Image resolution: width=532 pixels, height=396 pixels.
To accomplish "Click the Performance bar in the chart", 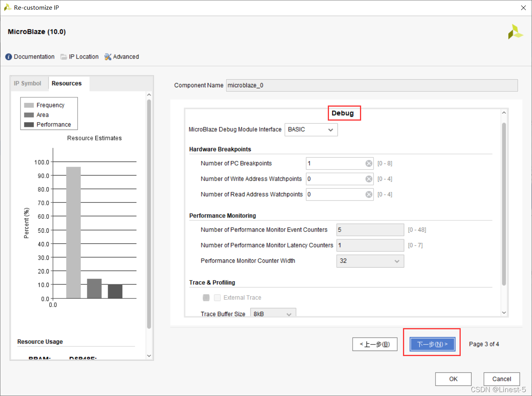I will tap(115, 291).
